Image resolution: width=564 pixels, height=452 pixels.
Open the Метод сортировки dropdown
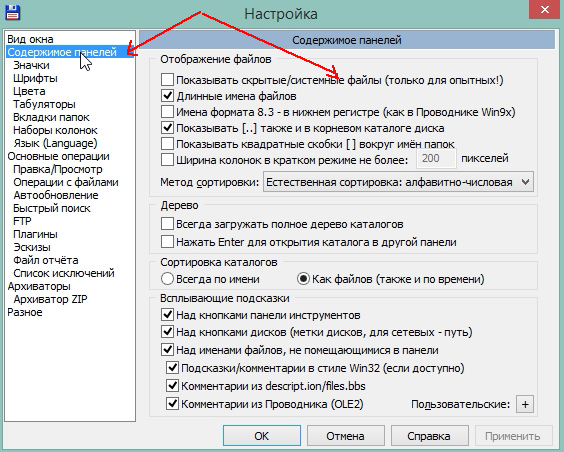click(398, 182)
